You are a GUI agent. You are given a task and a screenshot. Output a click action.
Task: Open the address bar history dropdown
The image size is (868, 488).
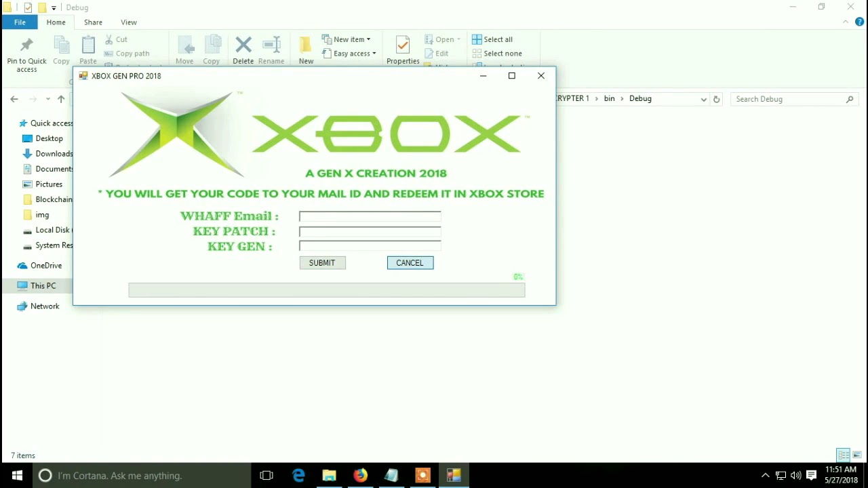tap(703, 99)
